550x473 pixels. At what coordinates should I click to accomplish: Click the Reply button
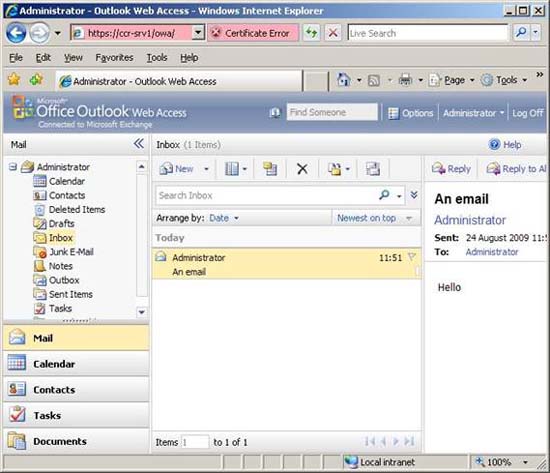coord(451,169)
